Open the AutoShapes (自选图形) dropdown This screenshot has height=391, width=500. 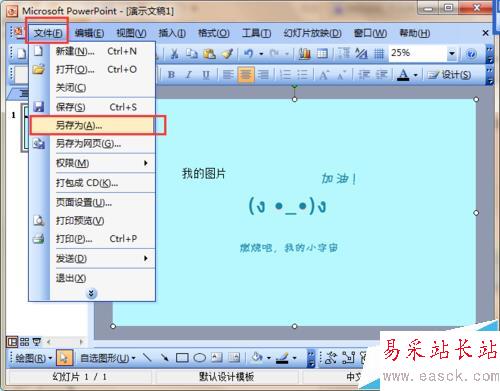click(x=108, y=358)
